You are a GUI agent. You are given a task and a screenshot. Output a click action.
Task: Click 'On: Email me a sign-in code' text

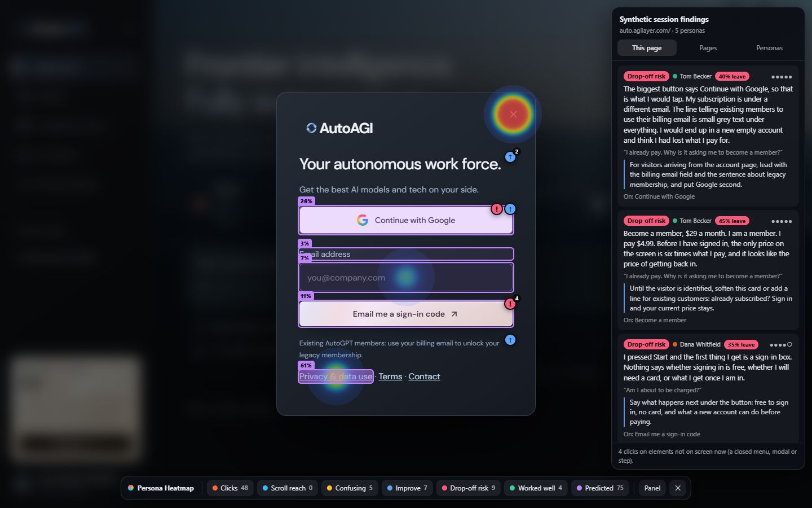[662, 434]
